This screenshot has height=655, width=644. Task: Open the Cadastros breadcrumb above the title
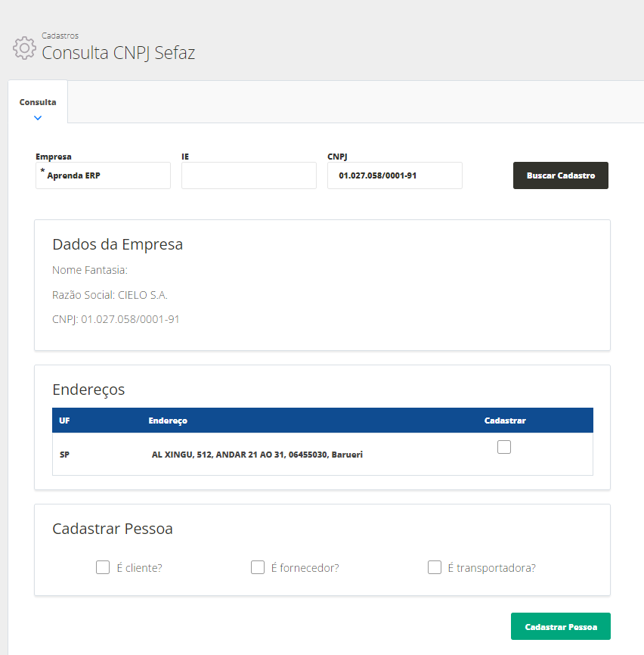pyautogui.click(x=60, y=36)
